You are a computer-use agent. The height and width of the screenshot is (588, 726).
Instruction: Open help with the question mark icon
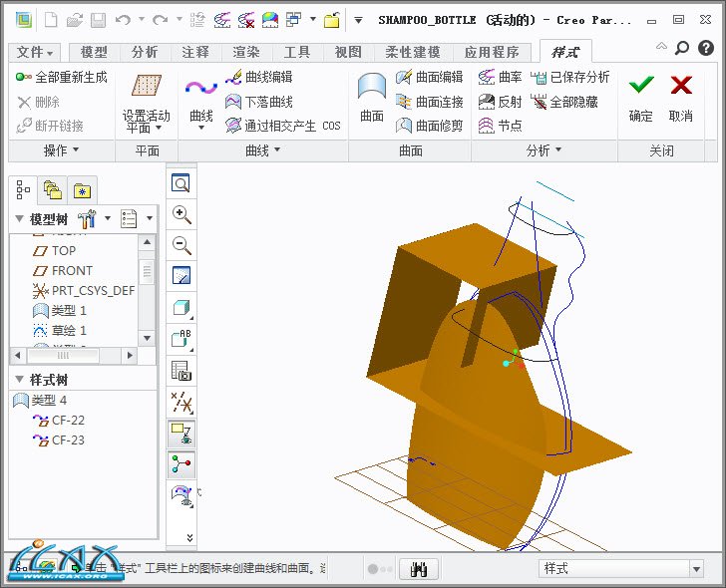tap(706, 48)
